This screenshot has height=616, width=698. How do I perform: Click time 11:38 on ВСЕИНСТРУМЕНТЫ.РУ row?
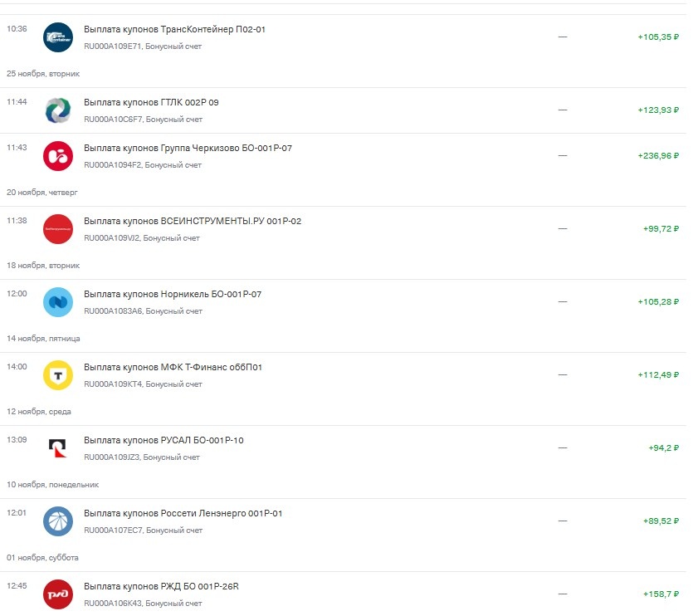coord(17,221)
